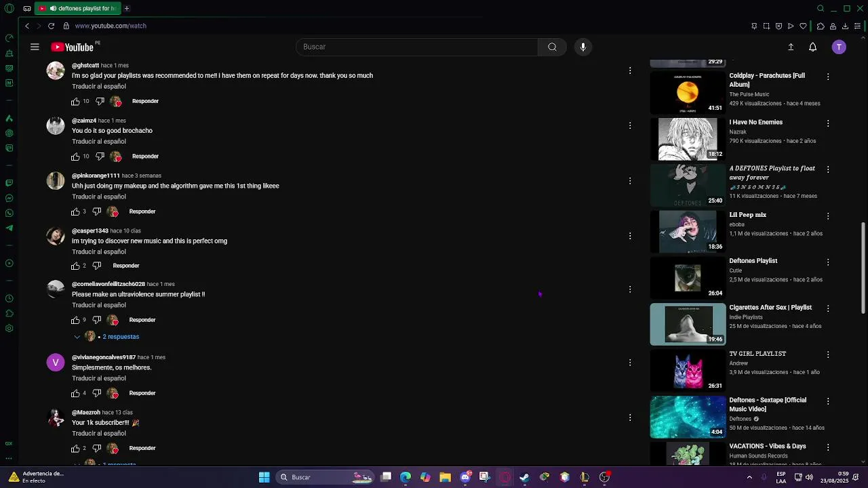Open A DEFTONES Playlist to float away title
Viewport: 868px width, 488px height.
click(772, 173)
